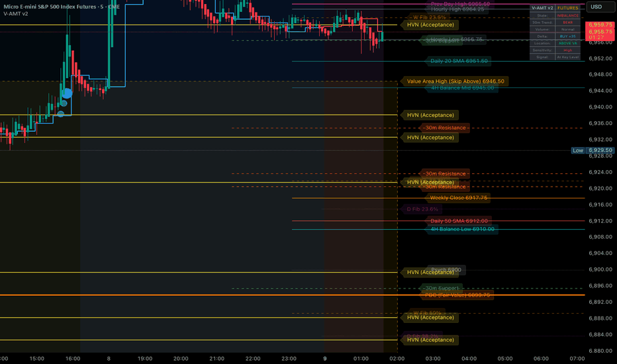Click the Prev Day High 6965.50 label
This screenshot has width=617, height=364.
(x=460, y=4)
